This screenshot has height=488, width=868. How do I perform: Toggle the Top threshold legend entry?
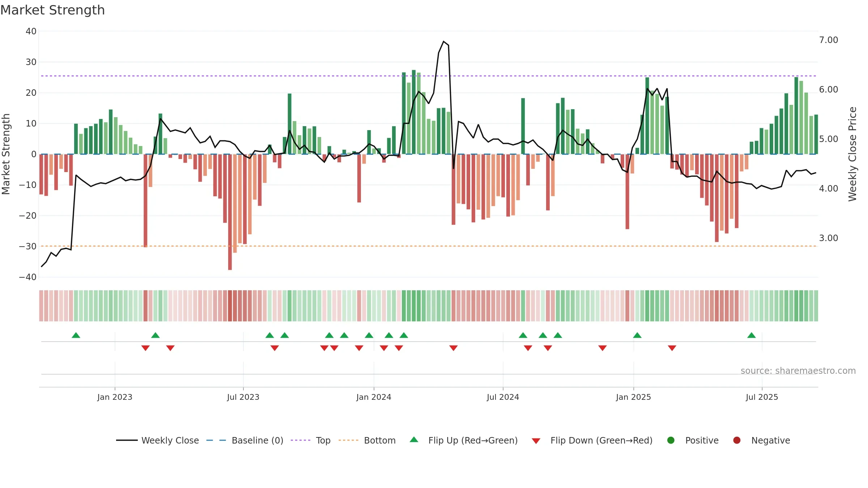(x=310, y=440)
